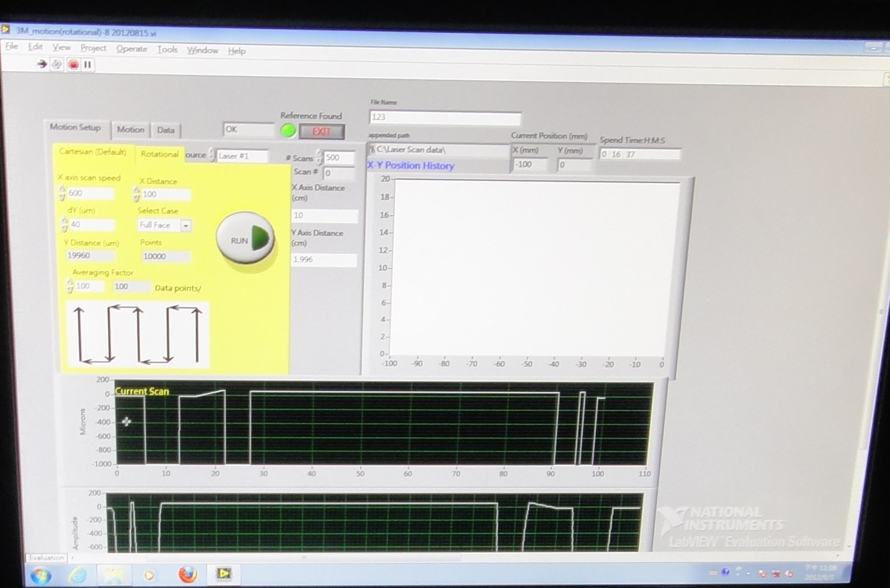Viewport: 890px width, 588px height.
Task: Click the Run arrow in the toolbar
Action: tap(41, 64)
